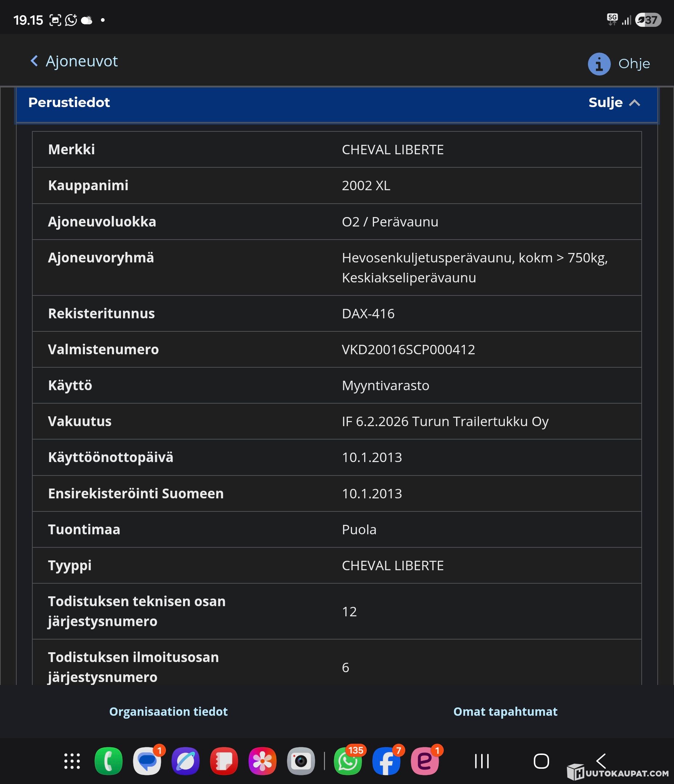This screenshot has width=674, height=784.
Task: Select the Valmistenumero value VKD20016SCP000412
Action: click(x=408, y=350)
